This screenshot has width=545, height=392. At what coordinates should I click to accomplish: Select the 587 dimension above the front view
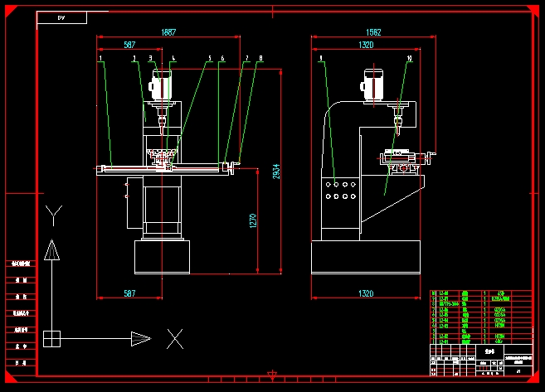coord(129,45)
